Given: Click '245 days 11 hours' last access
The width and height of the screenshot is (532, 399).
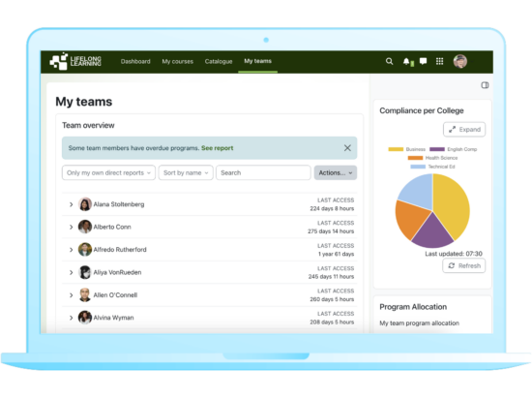Looking at the screenshot, I should (331, 277).
